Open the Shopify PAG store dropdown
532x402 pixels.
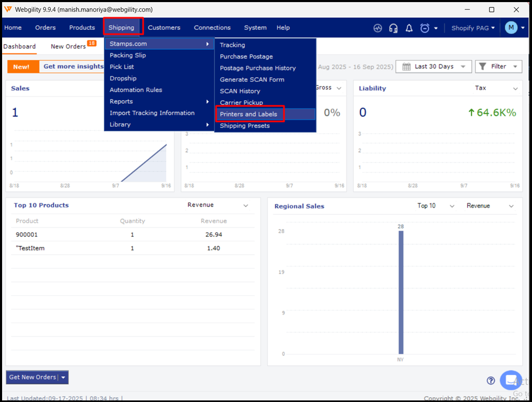click(473, 28)
